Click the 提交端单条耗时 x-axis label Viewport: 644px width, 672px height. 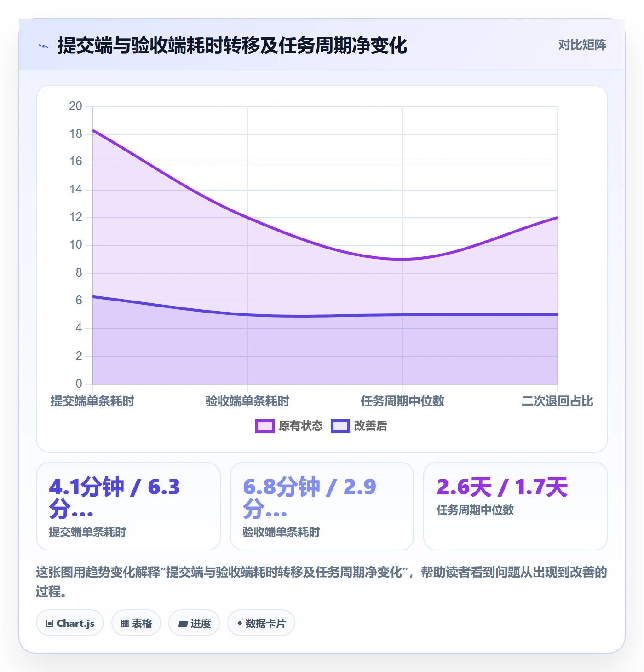coord(92,401)
